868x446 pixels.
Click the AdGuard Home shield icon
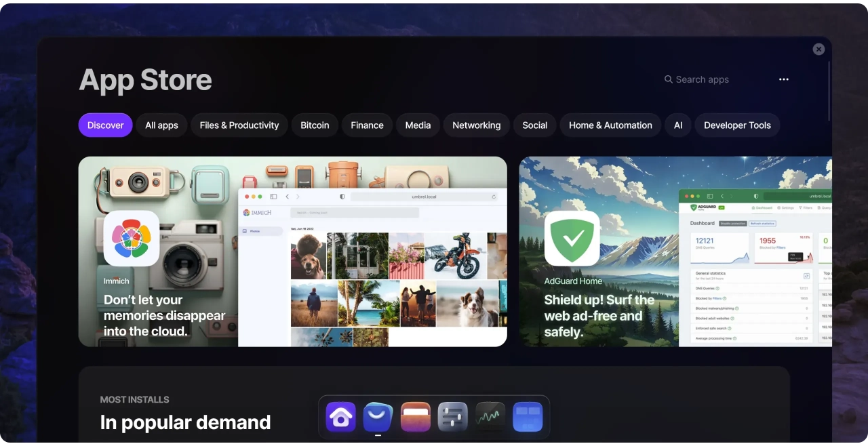572,238
